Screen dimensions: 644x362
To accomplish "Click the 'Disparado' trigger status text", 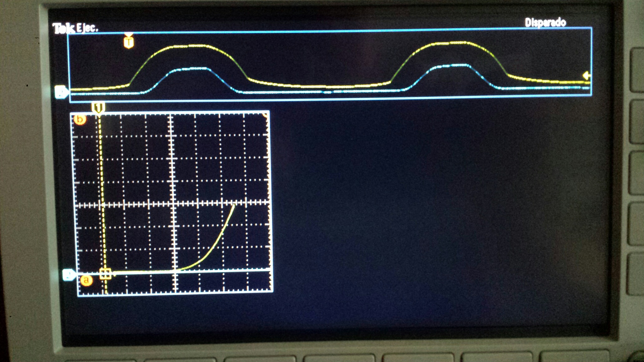I will pyautogui.click(x=545, y=22).
